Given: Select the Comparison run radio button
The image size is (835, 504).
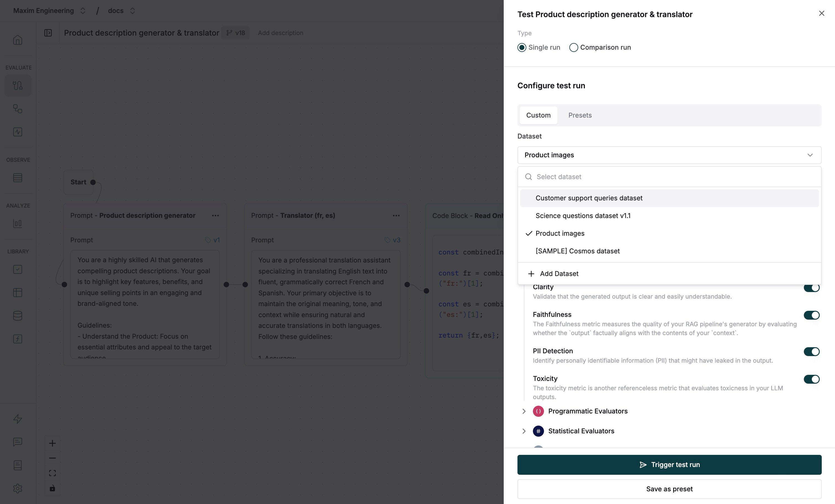Looking at the screenshot, I should pos(574,47).
